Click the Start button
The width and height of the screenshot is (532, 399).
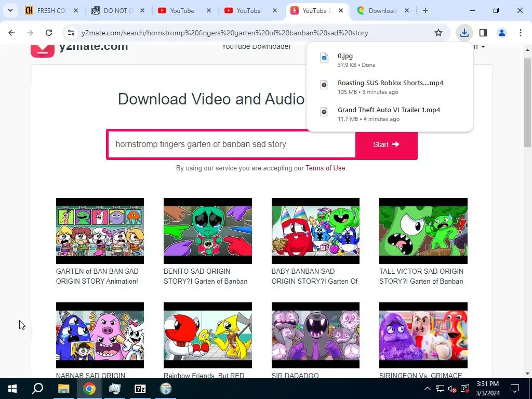(386, 144)
